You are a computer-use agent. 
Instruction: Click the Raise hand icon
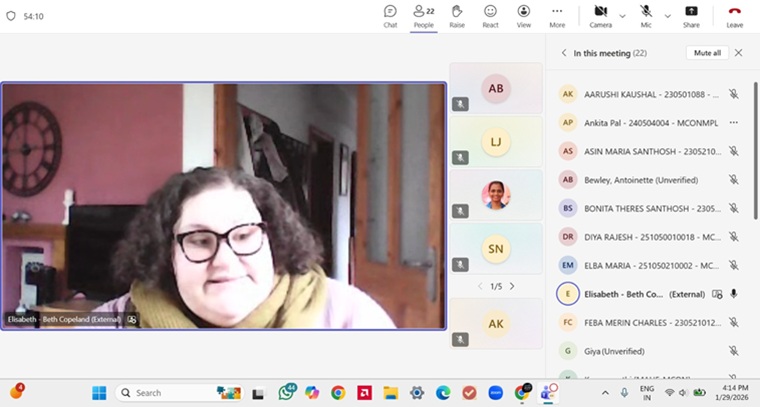tap(456, 15)
